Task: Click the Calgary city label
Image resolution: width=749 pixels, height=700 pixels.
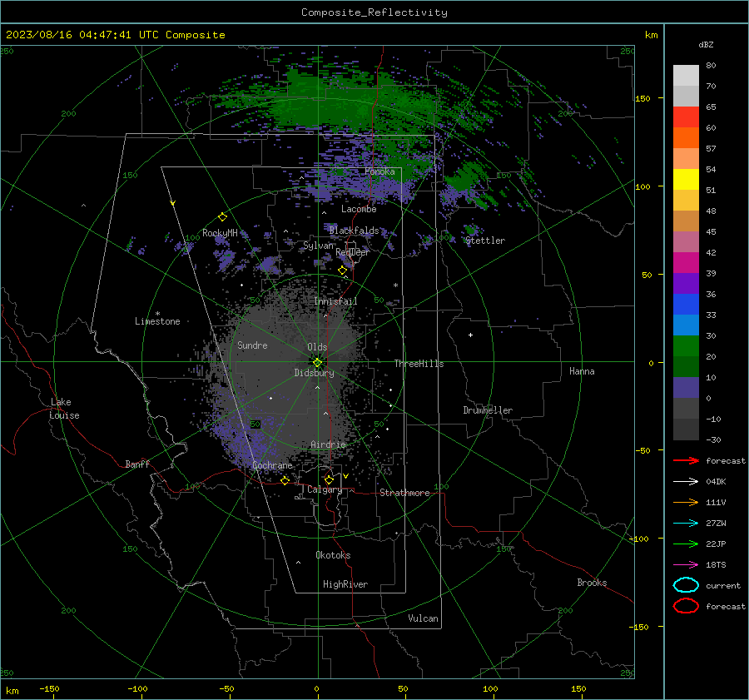Action: coord(325,489)
